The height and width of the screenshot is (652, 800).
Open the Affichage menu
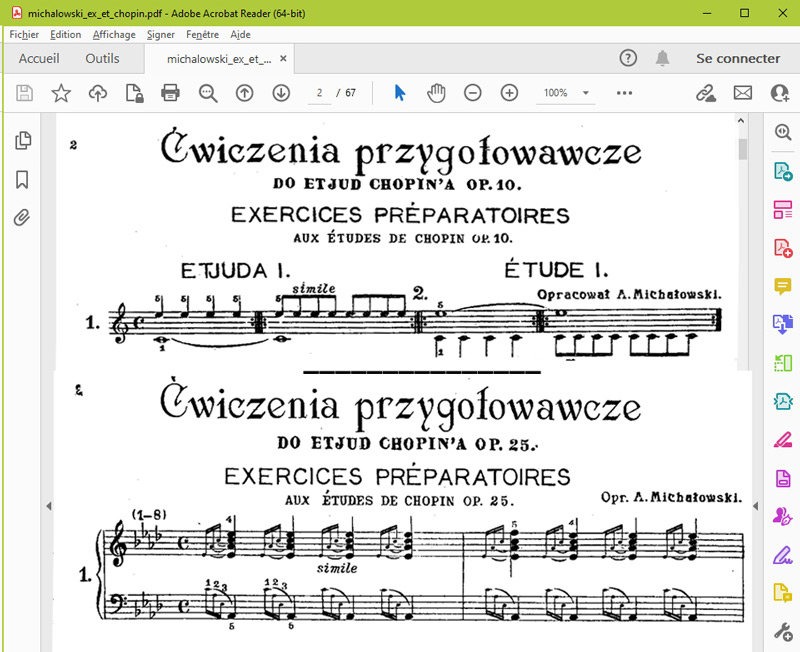(x=114, y=34)
